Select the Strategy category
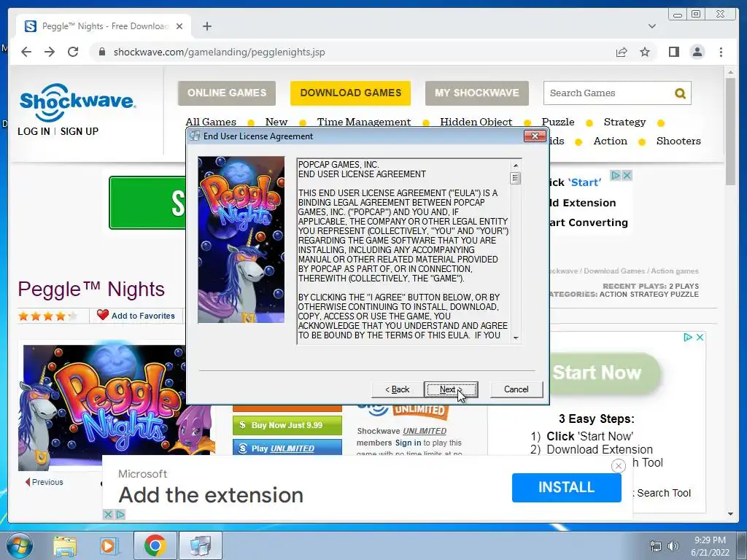The width and height of the screenshot is (747, 560). pyautogui.click(x=624, y=122)
